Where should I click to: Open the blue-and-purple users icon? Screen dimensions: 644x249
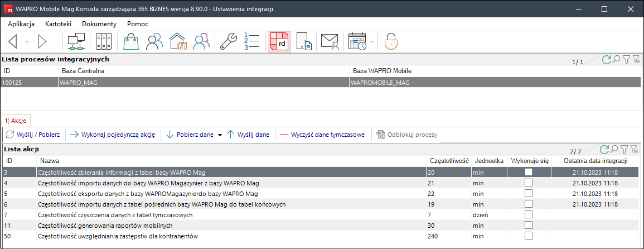coord(202,41)
